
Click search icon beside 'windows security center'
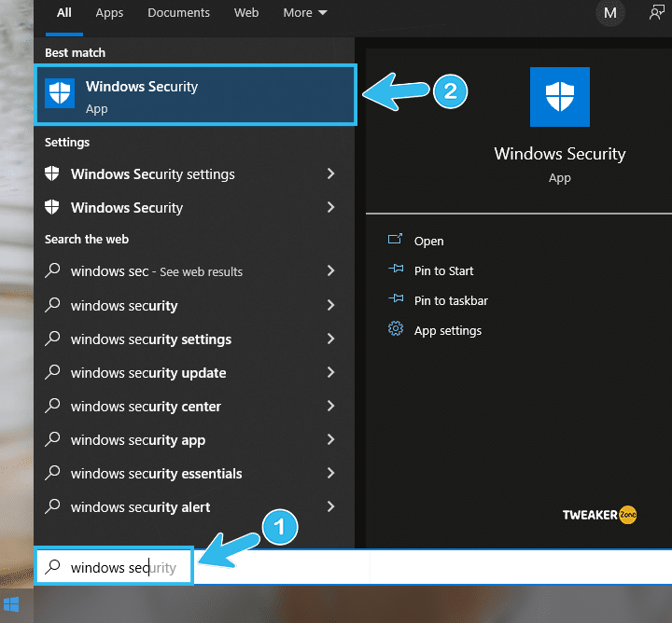tap(52, 405)
